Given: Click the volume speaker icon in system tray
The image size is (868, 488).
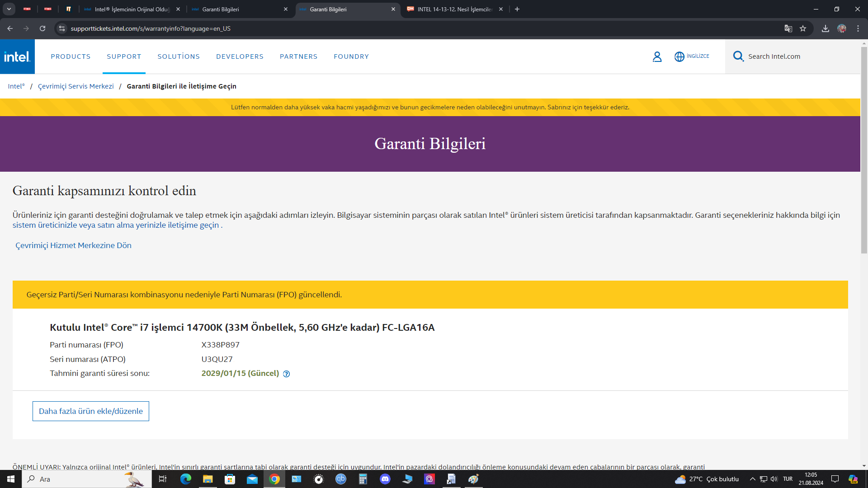Looking at the screenshot, I should pyautogui.click(x=774, y=479).
